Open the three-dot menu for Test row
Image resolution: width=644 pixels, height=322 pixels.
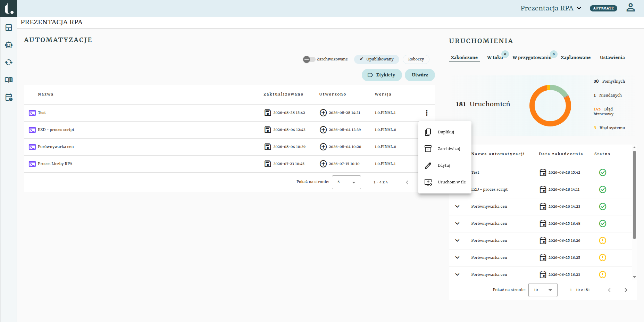point(427,113)
